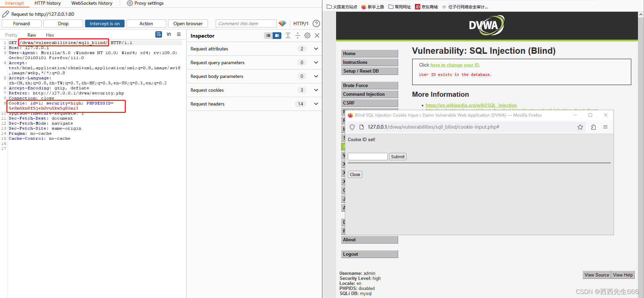
Task: Click Close button in cookie popup
Action: tap(355, 174)
